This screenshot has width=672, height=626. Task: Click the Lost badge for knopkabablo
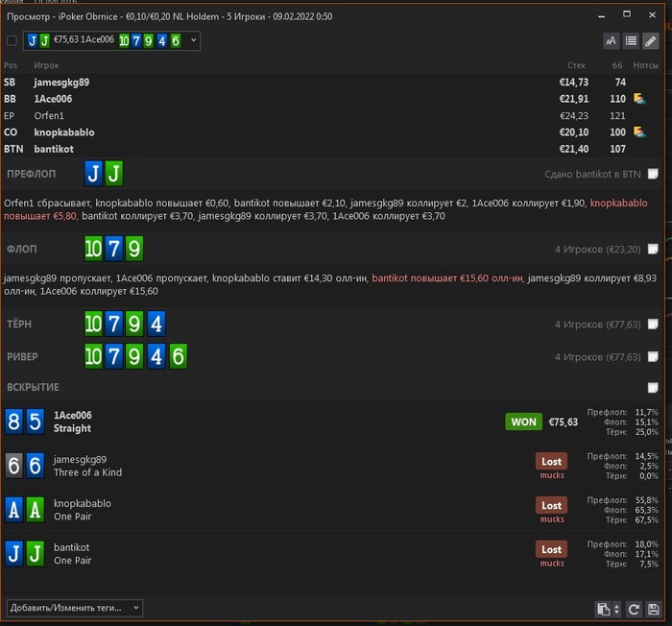552,506
